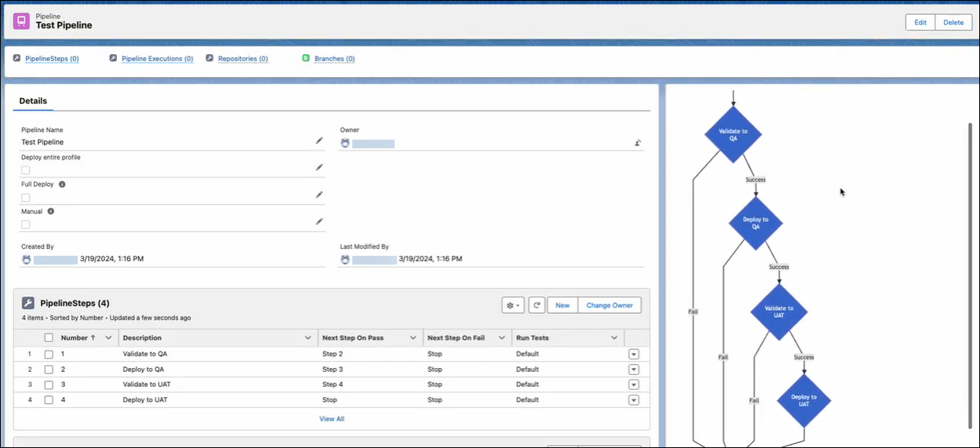Select the Validate to QA diagram node
The width and height of the screenshot is (980, 448).
pos(733,134)
